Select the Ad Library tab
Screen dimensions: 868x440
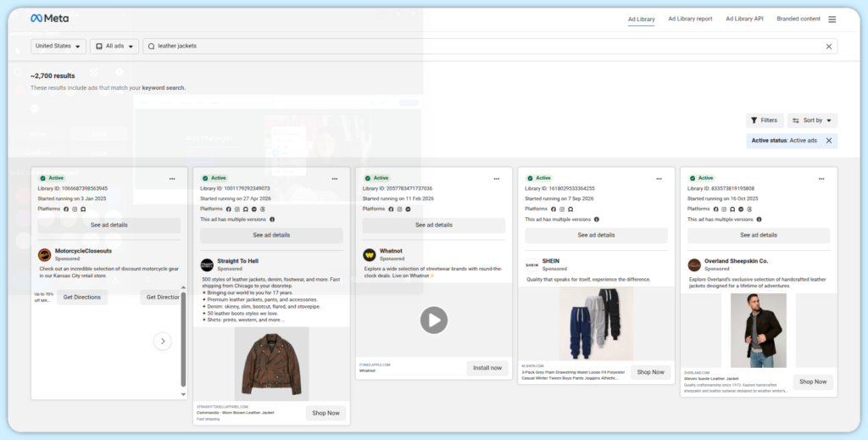tap(641, 19)
